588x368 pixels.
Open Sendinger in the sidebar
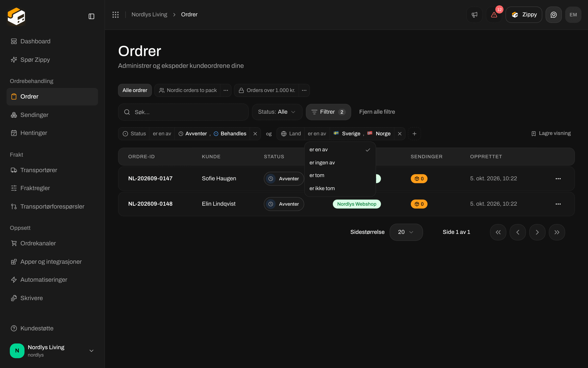point(52,115)
